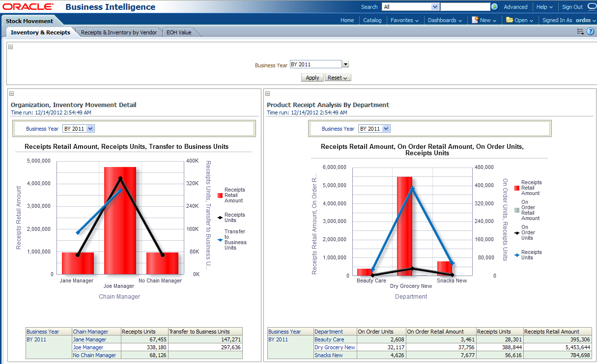This screenshot has width=597, height=364.
Task: Click the New document icon
Action: point(475,20)
